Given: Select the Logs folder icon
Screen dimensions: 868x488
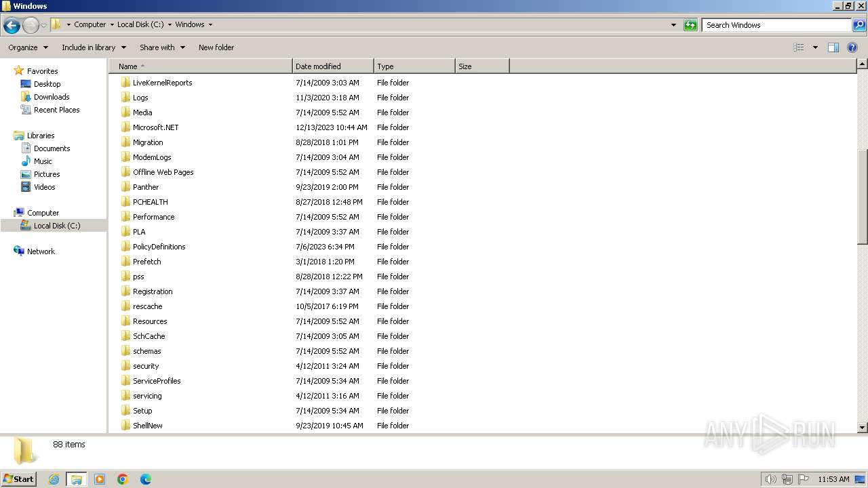Looking at the screenshot, I should pyautogui.click(x=125, y=98).
